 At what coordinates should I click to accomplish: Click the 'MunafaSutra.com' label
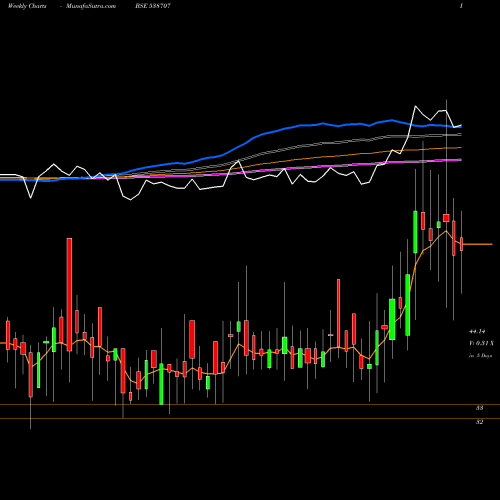coord(91,6)
